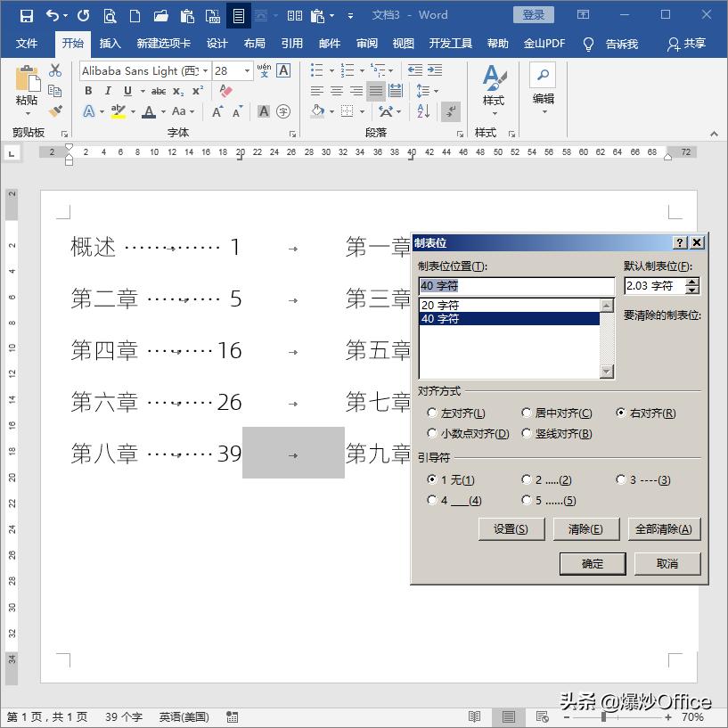728x728 pixels.
Task: Click the strikethrough icon
Action: tap(158, 90)
